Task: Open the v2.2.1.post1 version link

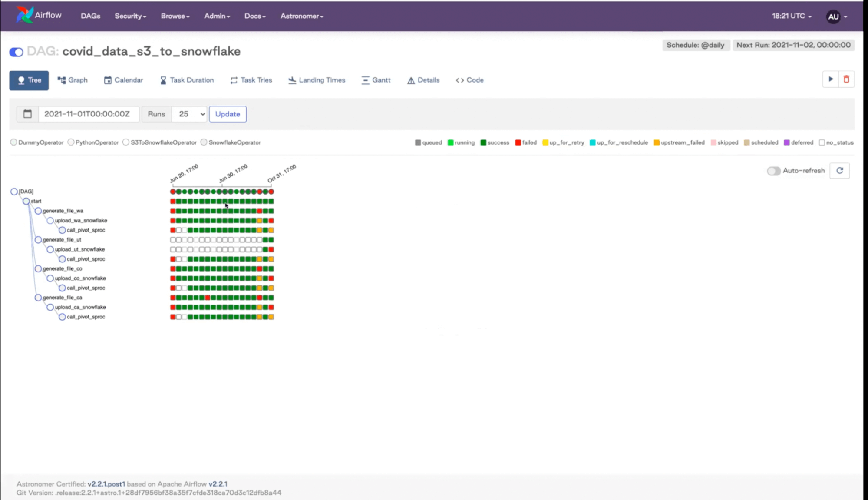Action: [x=106, y=483]
